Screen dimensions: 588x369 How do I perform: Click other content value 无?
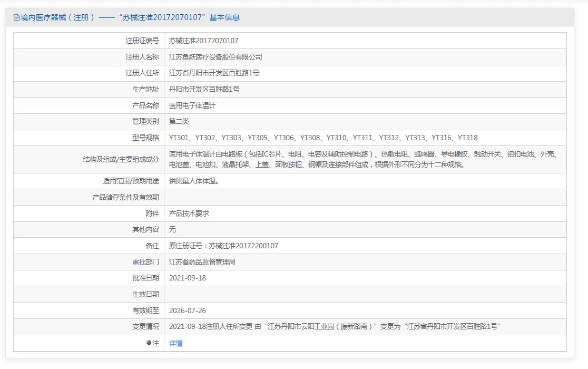click(172, 229)
